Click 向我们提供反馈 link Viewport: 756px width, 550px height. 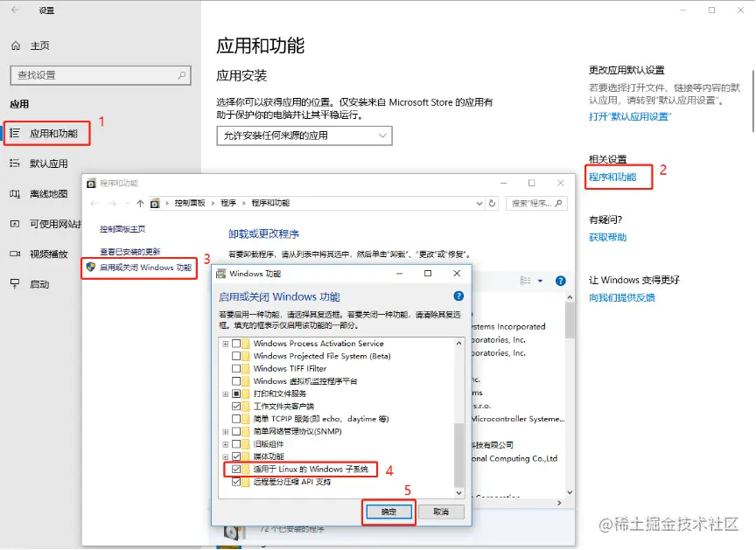coord(622,297)
